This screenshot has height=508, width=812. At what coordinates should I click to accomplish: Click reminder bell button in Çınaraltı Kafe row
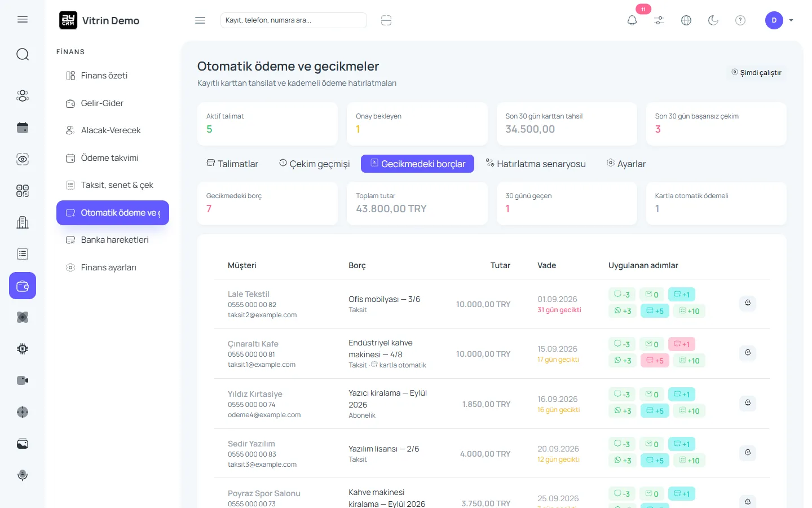[x=748, y=353]
